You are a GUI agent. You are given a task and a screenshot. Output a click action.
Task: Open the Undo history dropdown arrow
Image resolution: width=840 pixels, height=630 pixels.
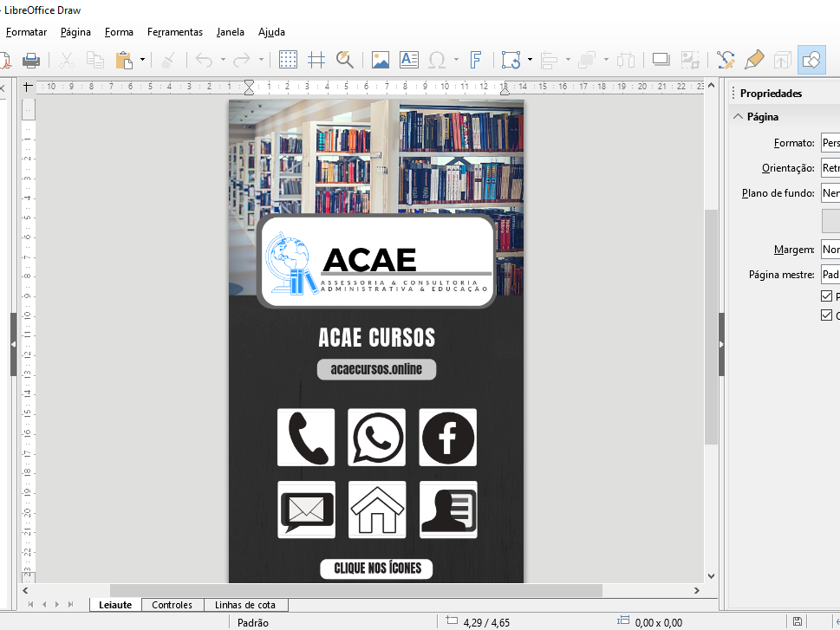[223, 60]
